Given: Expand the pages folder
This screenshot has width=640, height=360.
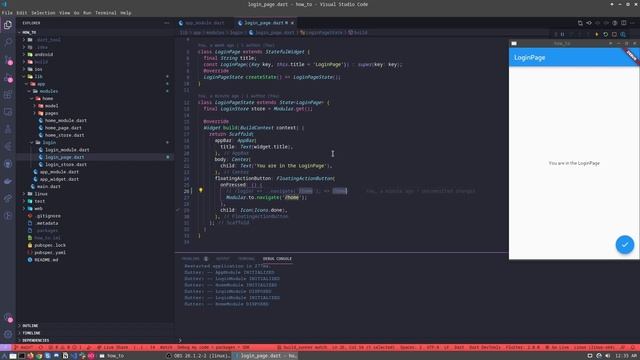Looking at the screenshot, I should (95, 113).
